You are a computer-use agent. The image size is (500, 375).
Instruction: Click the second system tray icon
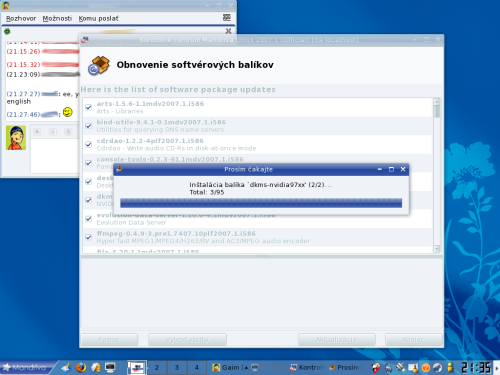tap(388, 367)
